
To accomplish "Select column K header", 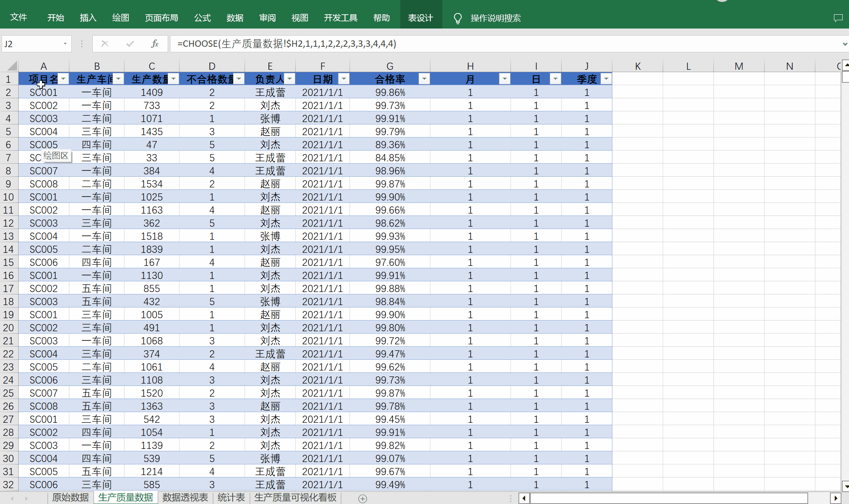I will click(637, 66).
